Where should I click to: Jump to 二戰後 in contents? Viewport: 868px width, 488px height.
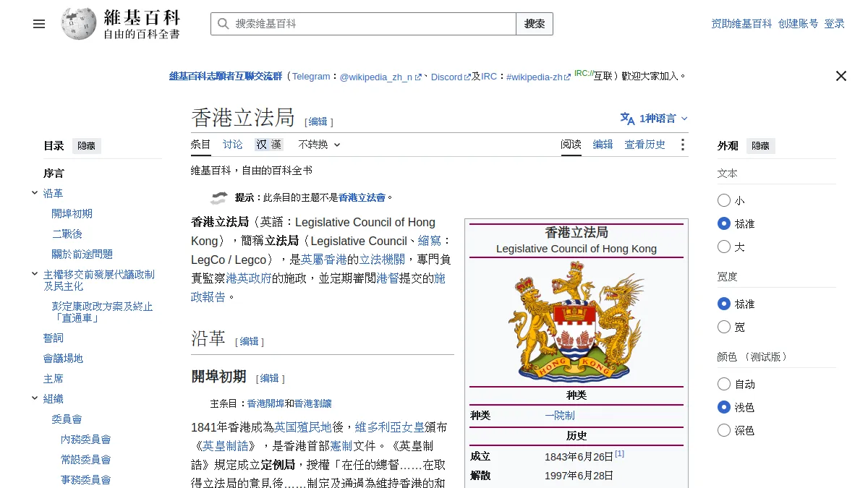click(67, 234)
